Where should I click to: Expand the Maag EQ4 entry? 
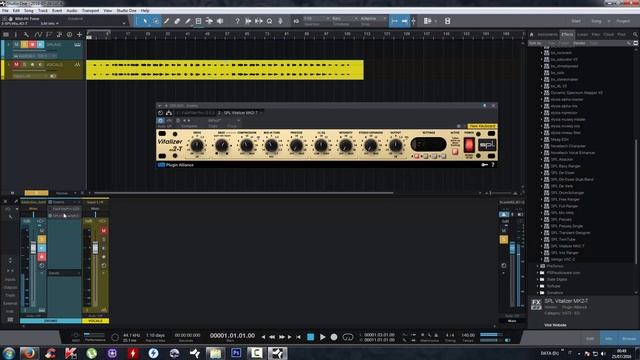pyautogui.click(x=542, y=139)
